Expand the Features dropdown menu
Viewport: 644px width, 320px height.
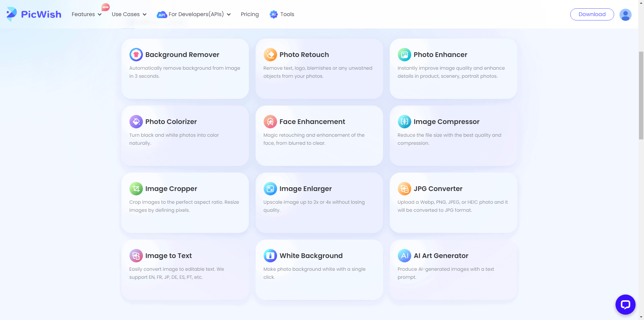(x=87, y=14)
